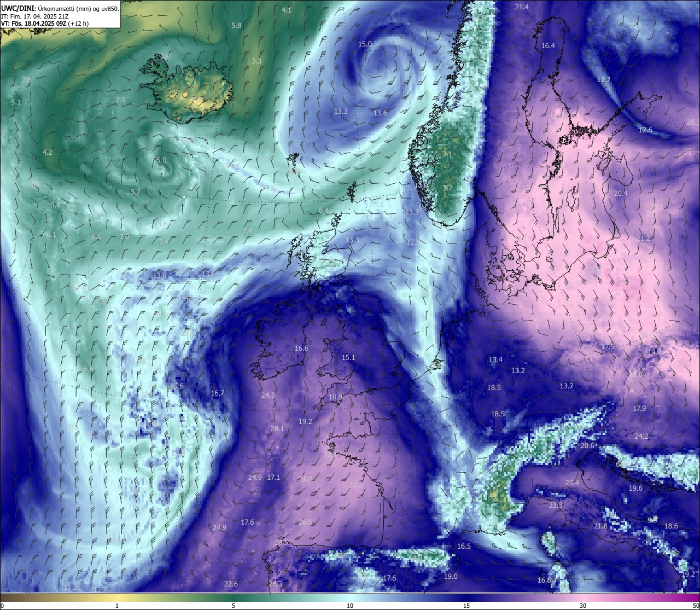Click the 12.6 value label
This screenshot has height=610, width=700.
(x=645, y=130)
